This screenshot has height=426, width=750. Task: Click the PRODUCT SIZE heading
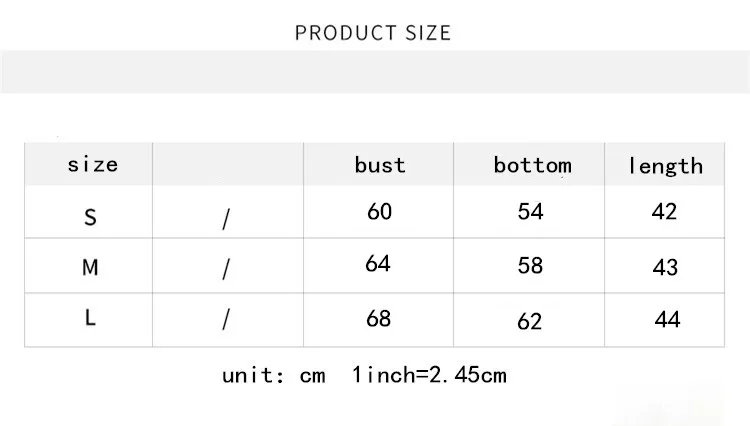373,33
